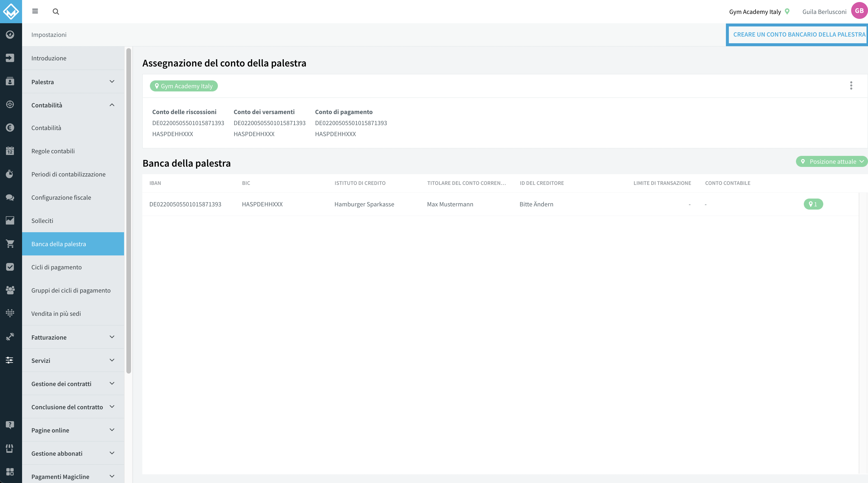The height and width of the screenshot is (483, 868).
Task: Open Cicli di pagamento menu item
Action: click(73, 267)
